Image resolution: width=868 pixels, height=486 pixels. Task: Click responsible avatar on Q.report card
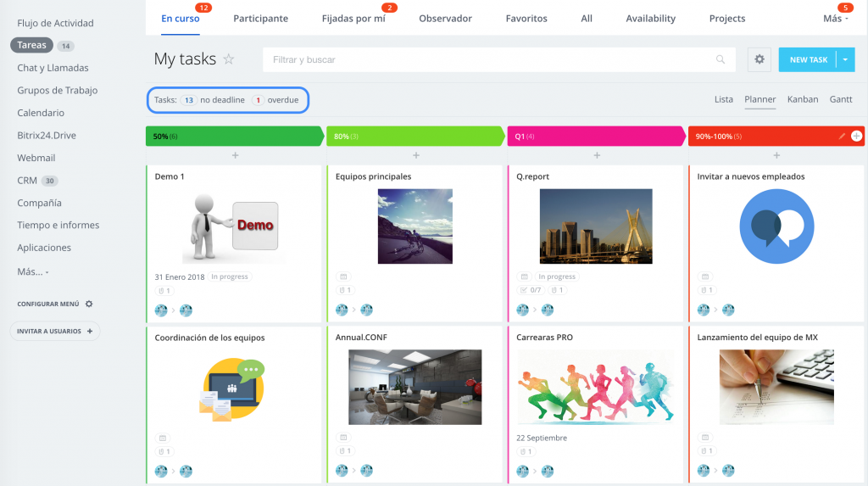click(548, 310)
